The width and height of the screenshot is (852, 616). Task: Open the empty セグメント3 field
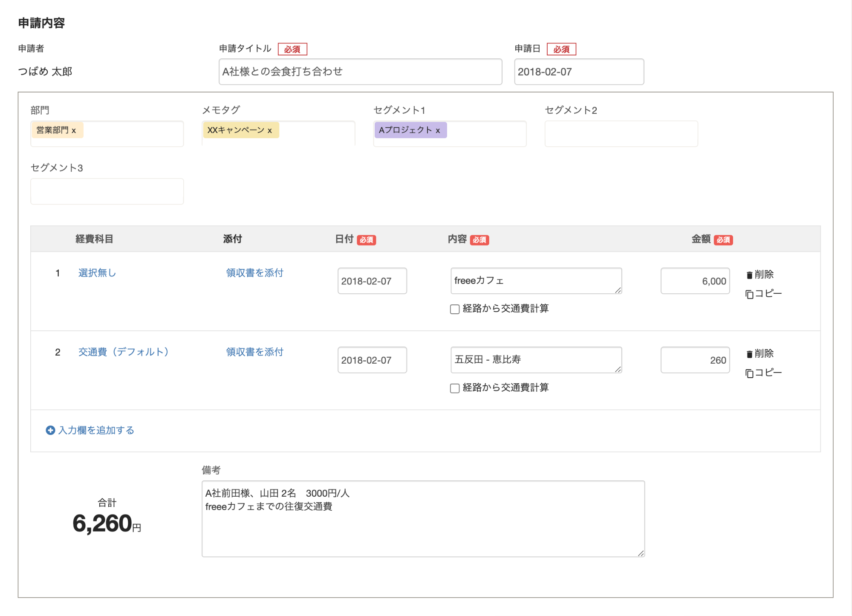pyautogui.click(x=107, y=191)
